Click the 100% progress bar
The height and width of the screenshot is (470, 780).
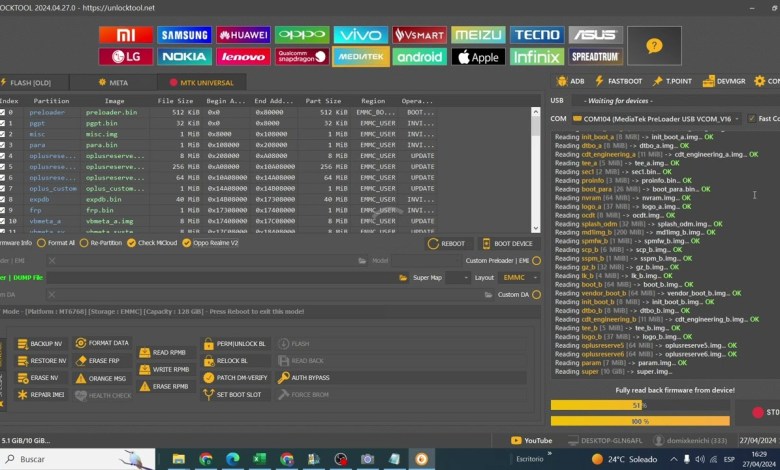point(641,421)
